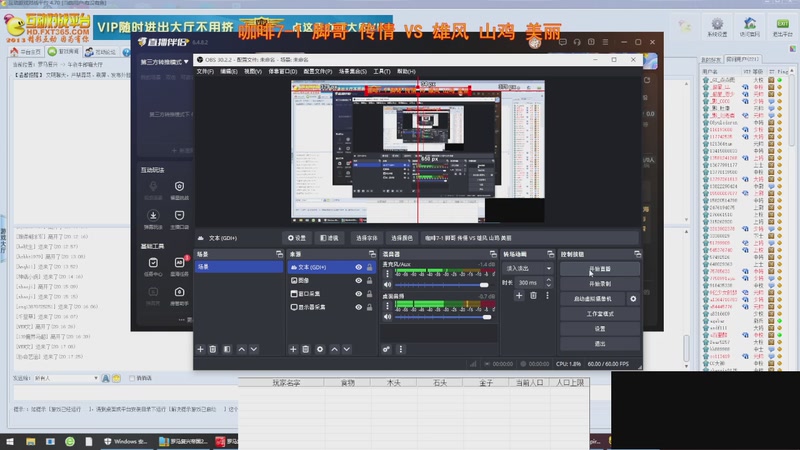This screenshot has height=450, width=800.
Task: Open audio mixer panel three-dot menu
Action: click(401, 349)
